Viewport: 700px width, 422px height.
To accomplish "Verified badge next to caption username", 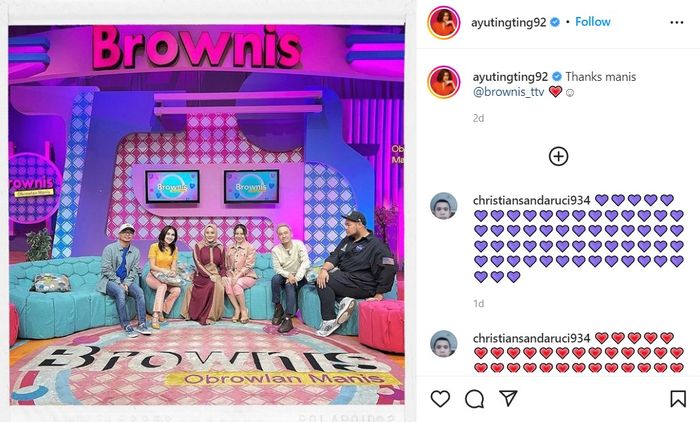I will pyautogui.click(x=557, y=77).
